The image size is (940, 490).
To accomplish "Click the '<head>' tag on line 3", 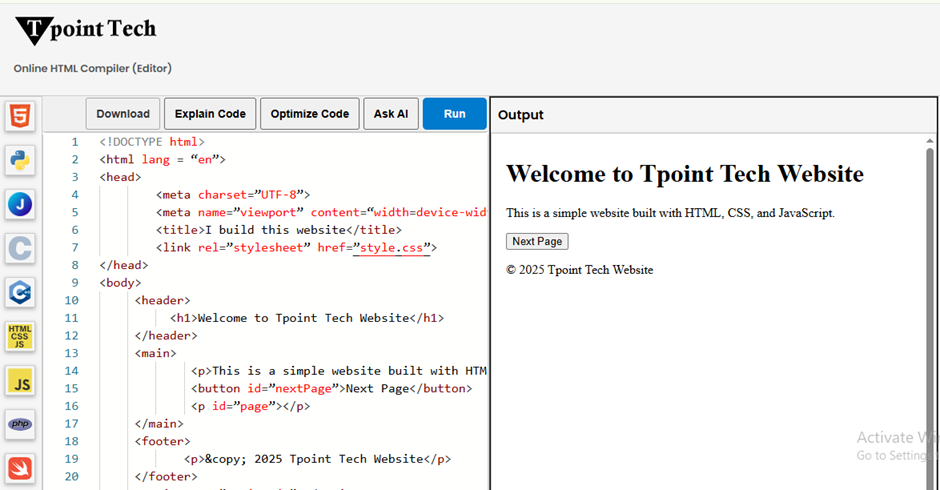I will click(120, 177).
